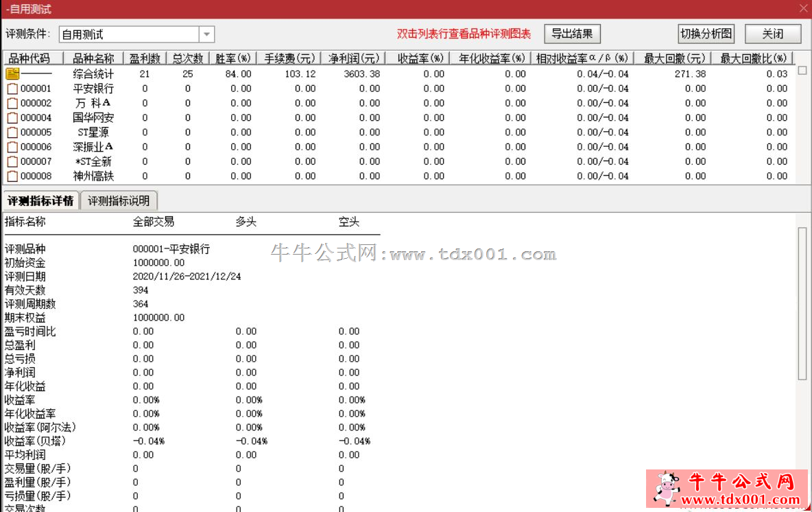812x512 pixels.
Task: Open the 评测条件 dropdown arrow
Action: coord(206,34)
